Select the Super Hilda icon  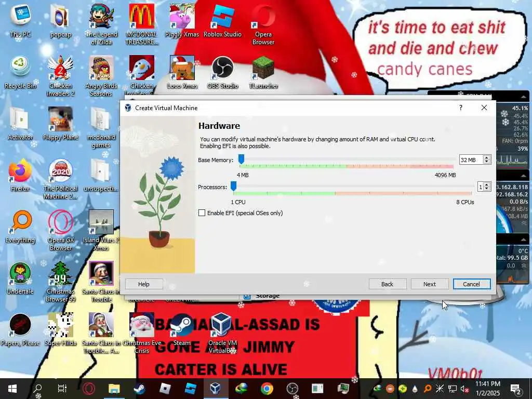click(60, 330)
